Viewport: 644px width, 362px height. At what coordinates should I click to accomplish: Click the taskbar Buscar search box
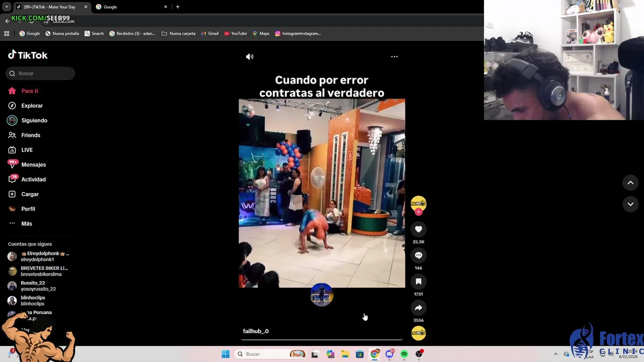271,354
